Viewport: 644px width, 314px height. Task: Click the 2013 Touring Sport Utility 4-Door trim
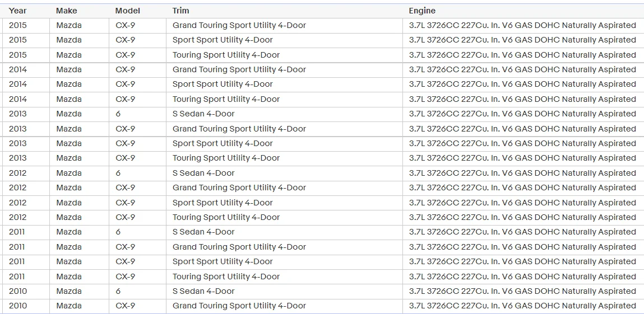pyautogui.click(x=226, y=158)
